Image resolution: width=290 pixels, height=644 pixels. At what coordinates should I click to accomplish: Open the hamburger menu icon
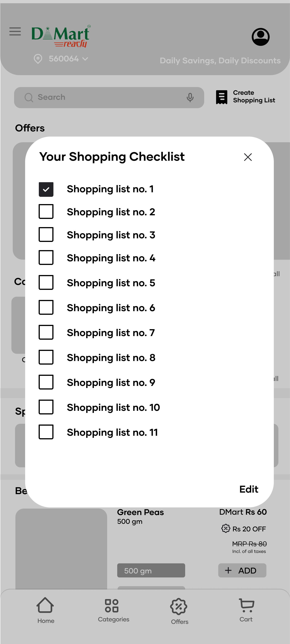point(15,32)
